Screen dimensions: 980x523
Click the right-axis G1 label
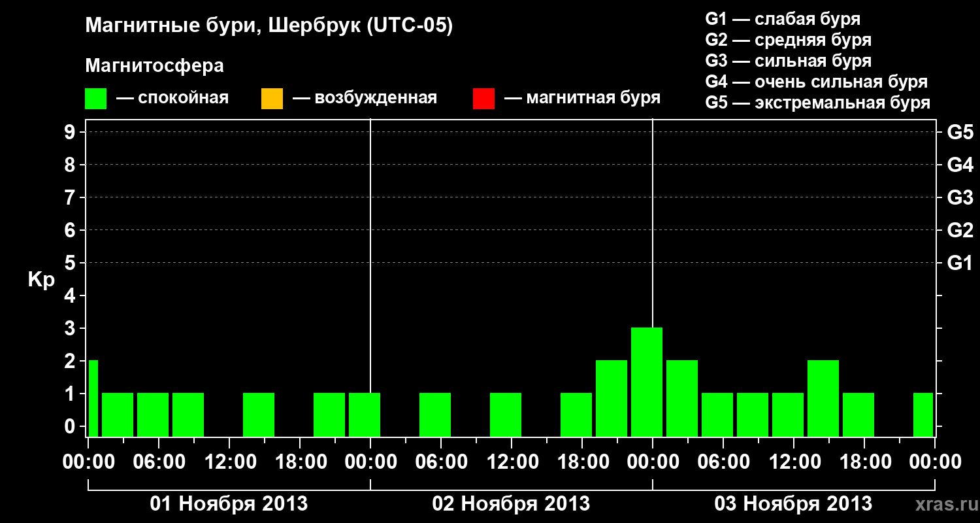(x=960, y=263)
